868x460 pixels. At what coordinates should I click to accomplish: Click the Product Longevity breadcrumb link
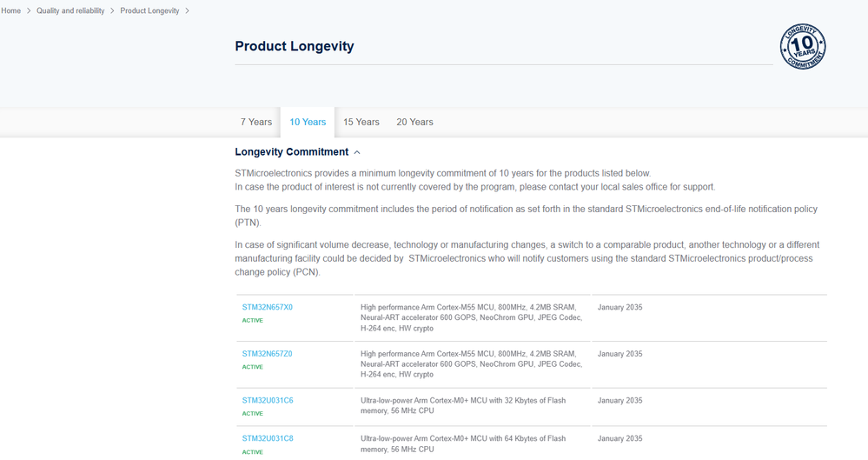coord(149,11)
